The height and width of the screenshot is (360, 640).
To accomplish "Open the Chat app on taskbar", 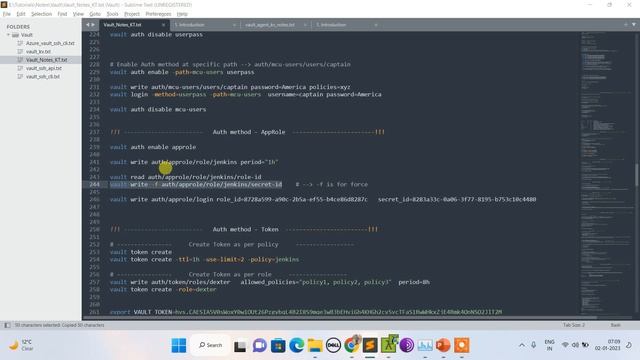I will pos(259,345).
